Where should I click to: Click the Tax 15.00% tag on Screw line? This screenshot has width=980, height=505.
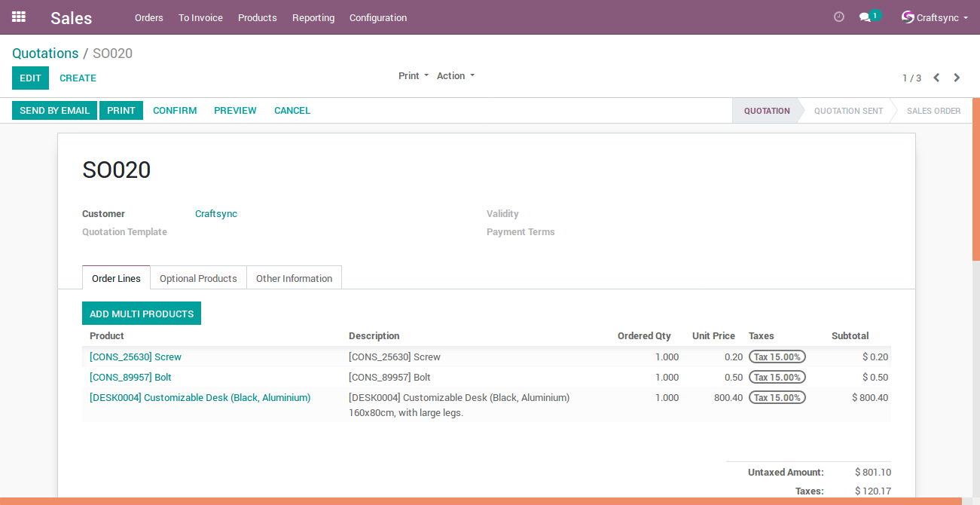tap(777, 357)
